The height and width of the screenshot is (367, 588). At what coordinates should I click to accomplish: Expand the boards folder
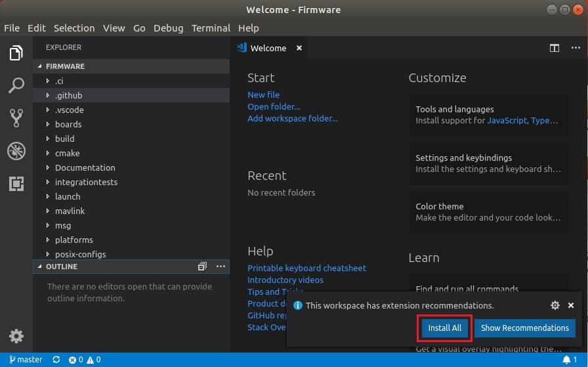pos(68,124)
